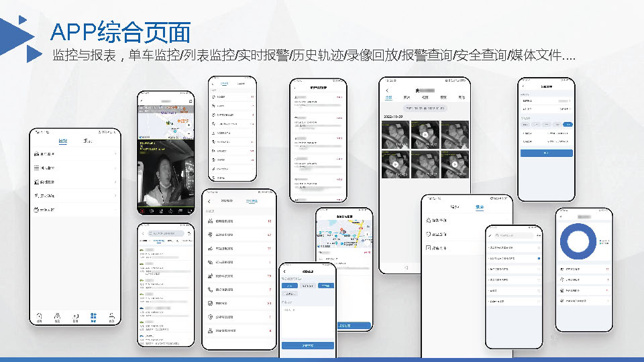Viewport: 644px width, 362px height.
Task: Tap the Android back triangle below the media thumbnails
Action: point(406,267)
